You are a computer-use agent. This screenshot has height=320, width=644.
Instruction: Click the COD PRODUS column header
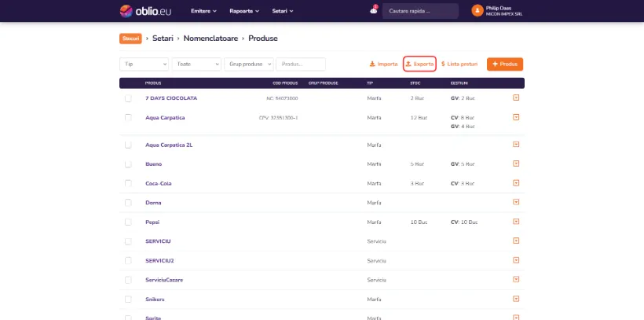pos(285,83)
